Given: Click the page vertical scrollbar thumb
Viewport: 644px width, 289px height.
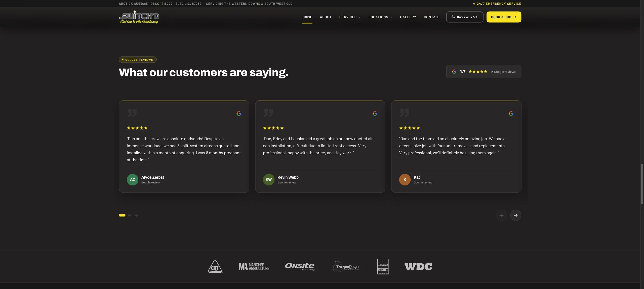Looking at the screenshot, I should point(642,184).
